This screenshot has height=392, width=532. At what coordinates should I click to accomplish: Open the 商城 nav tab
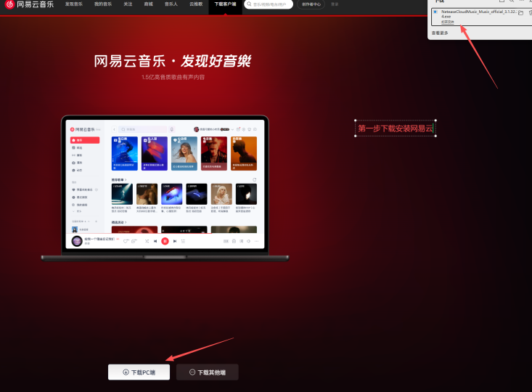pyautogui.click(x=149, y=4)
